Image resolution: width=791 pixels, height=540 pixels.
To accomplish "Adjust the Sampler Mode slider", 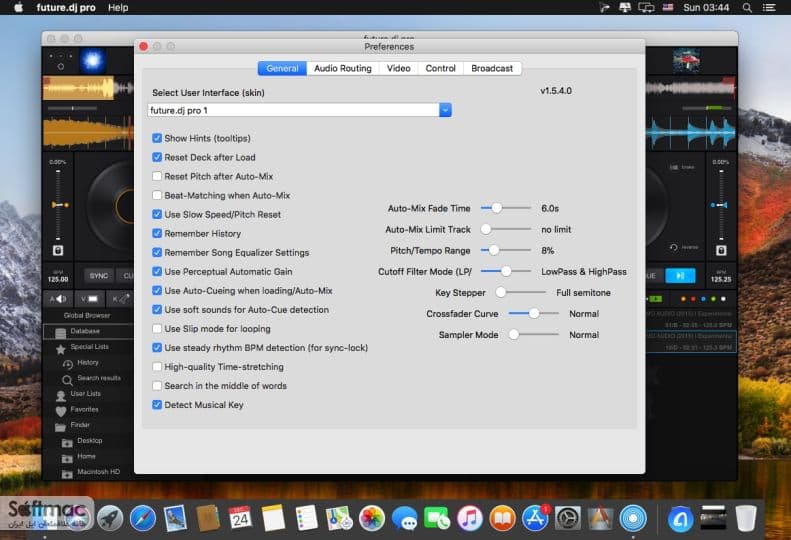I will coord(533,335).
